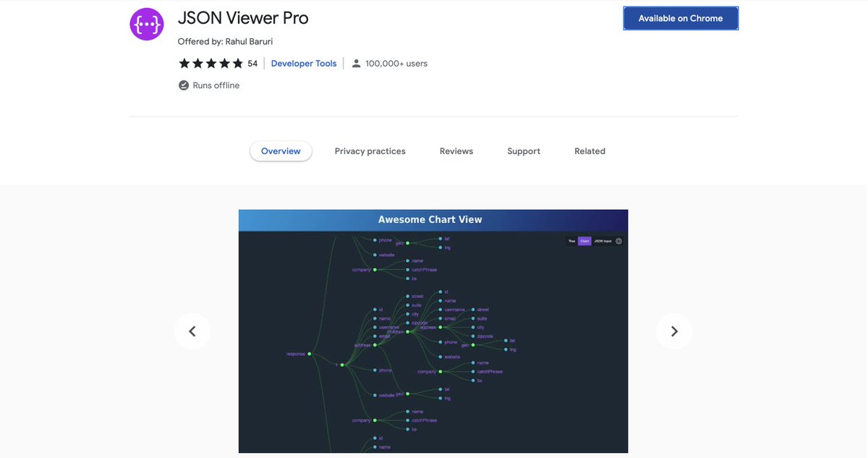This screenshot has height=458, width=868.
Task: Switch to the JSON Input view
Action: tap(603, 241)
